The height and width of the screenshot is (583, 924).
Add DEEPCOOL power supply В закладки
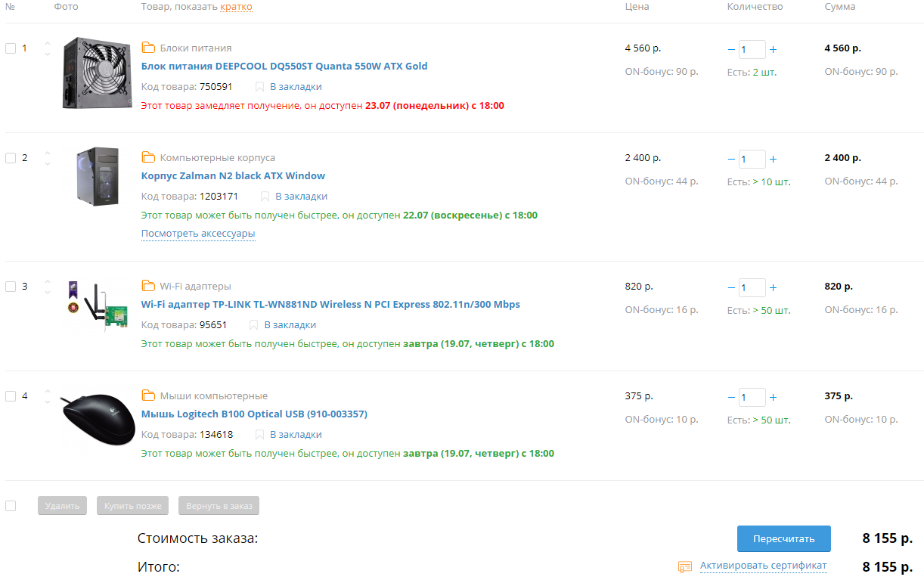[x=296, y=86]
